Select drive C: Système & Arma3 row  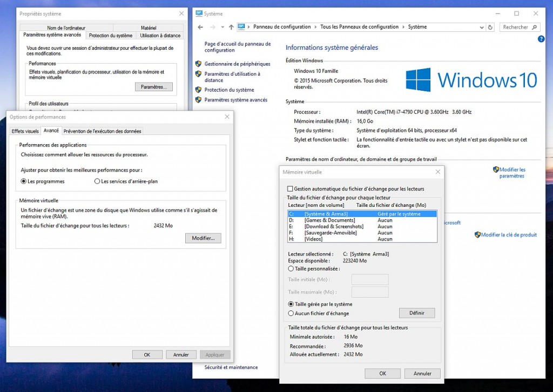362,214
